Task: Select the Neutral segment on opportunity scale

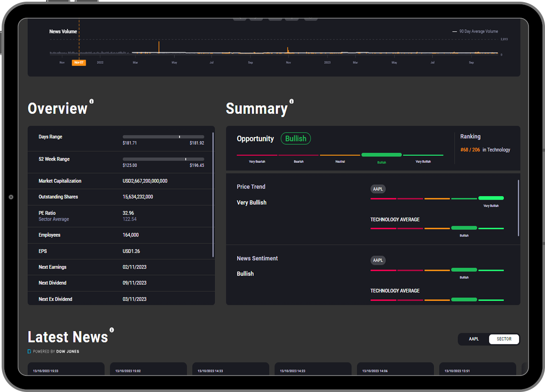Action: tap(340, 155)
